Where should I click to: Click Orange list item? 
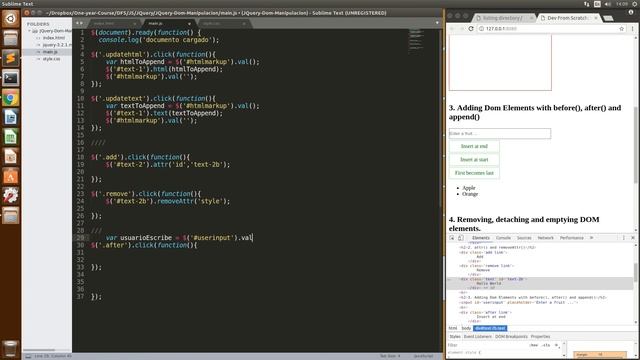tap(470, 194)
